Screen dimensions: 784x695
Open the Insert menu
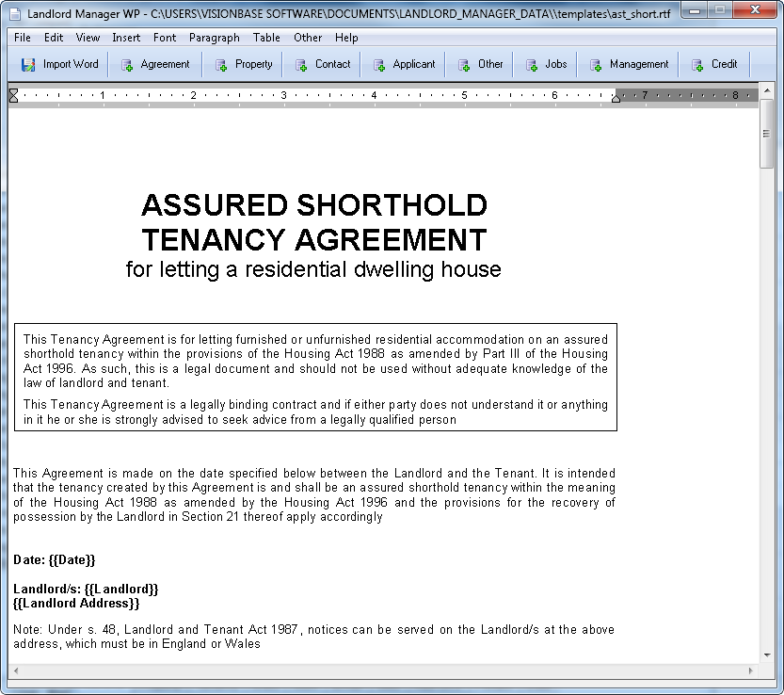pos(126,38)
